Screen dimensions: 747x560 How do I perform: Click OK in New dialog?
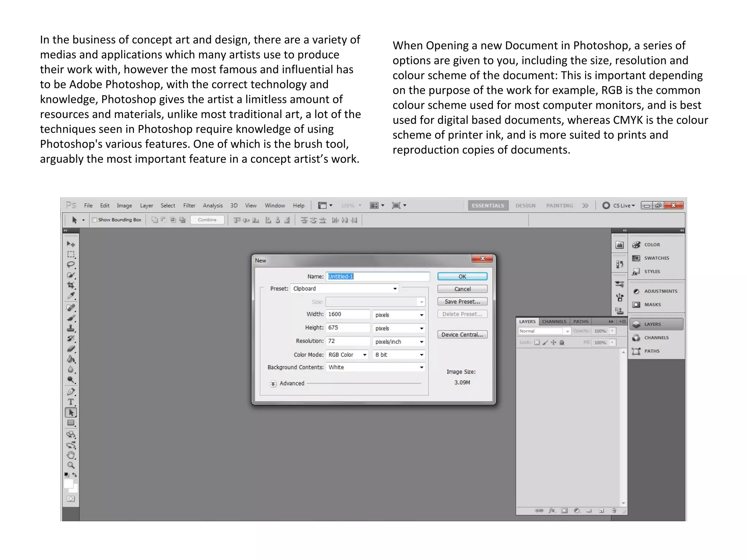462,276
